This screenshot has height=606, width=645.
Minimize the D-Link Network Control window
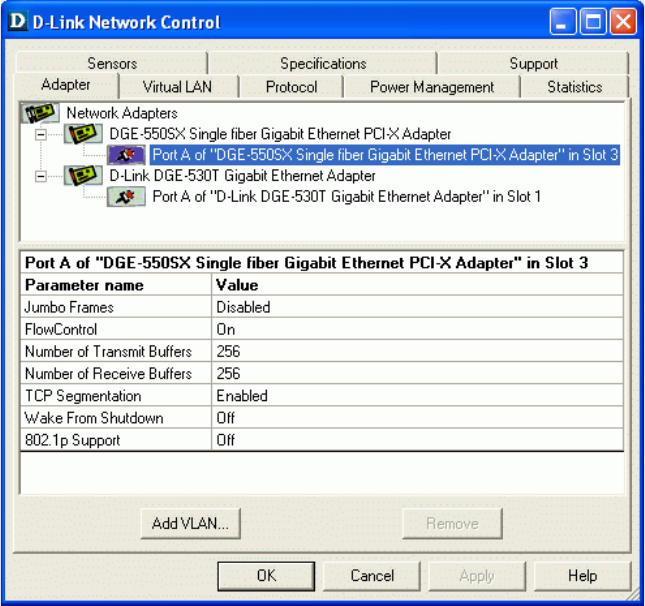tap(562, 21)
